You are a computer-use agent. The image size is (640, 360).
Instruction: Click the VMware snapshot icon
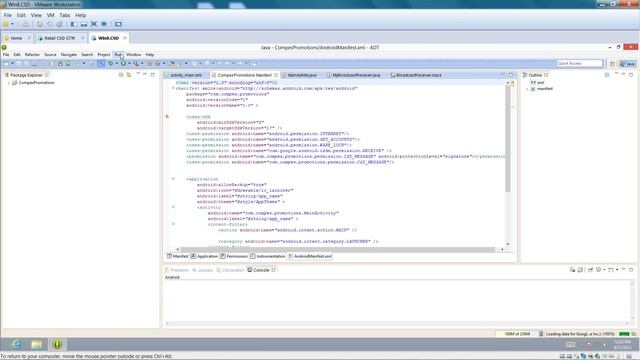(x=40, y=24)
